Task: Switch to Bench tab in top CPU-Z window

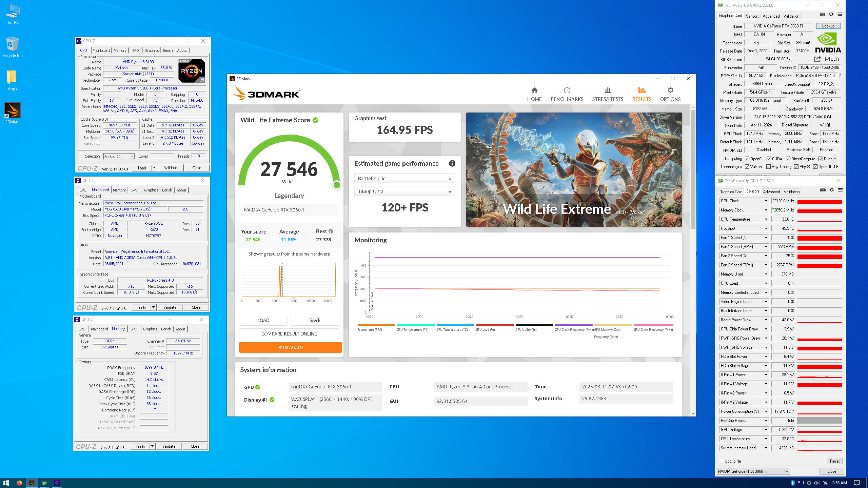Action: (x=167, y=50)
